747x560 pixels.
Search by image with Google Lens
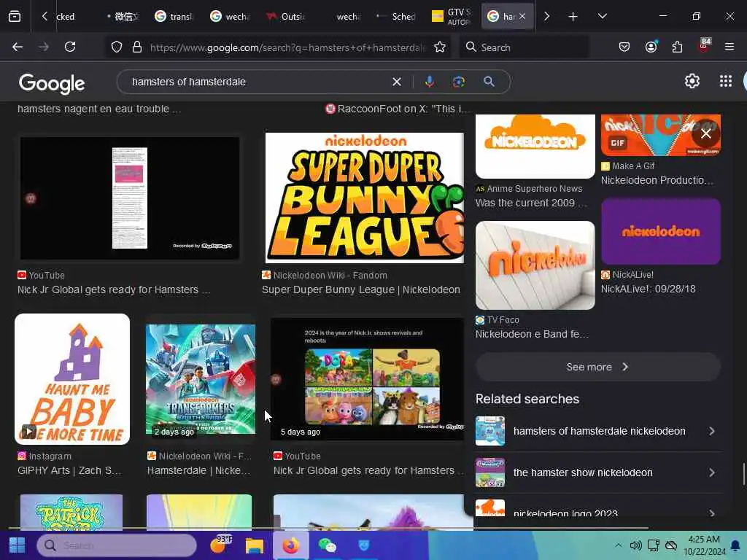point(459,82)
